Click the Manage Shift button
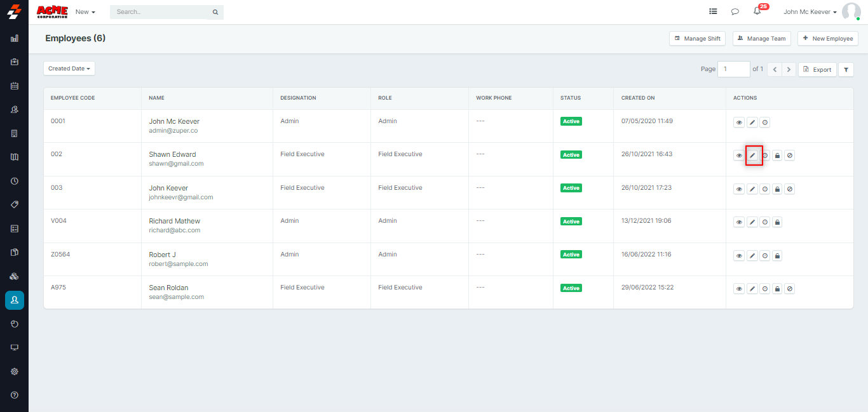This screenshot has height=412, width=868. 697,39
